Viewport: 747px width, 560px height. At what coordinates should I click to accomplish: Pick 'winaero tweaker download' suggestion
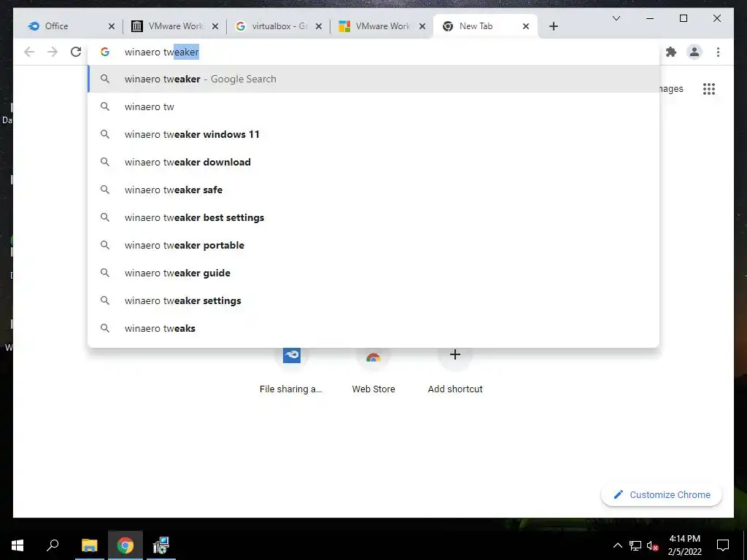[x=373, y=162]
